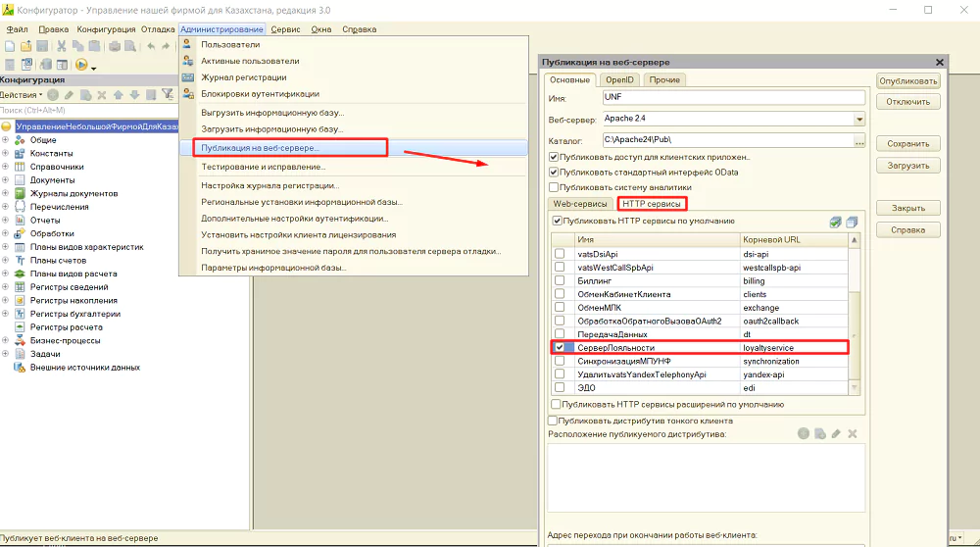
Task: Click the add icon above the distributive location list
Action: [804, 434]
